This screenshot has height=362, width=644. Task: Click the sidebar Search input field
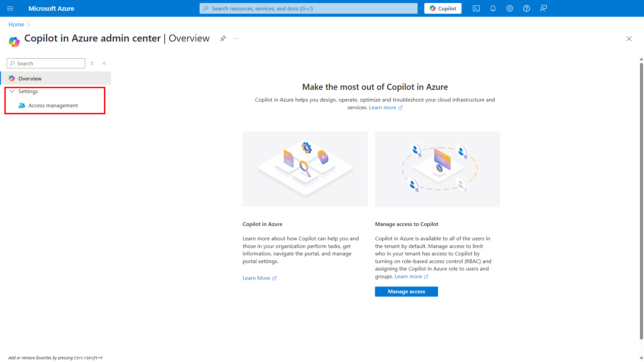coord(46,63)
